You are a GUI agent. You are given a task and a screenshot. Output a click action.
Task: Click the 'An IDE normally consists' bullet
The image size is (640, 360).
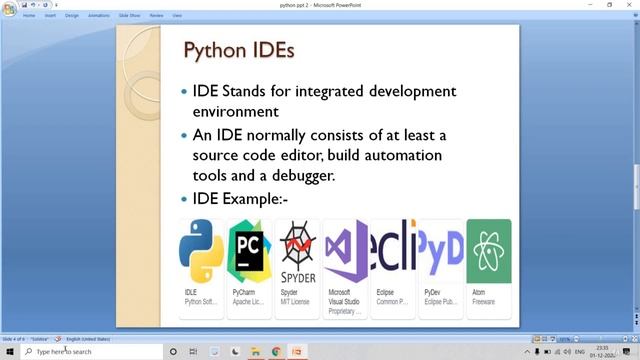[319, 155]
